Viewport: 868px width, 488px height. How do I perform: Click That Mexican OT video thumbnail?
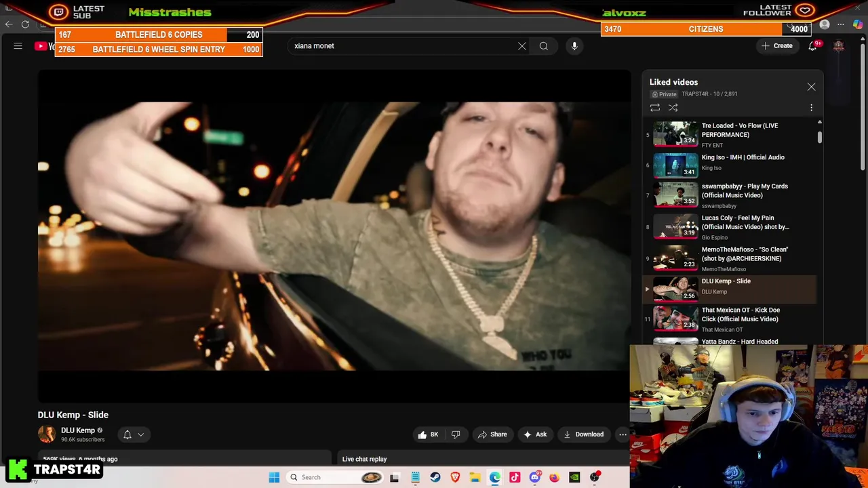(675, 319)
